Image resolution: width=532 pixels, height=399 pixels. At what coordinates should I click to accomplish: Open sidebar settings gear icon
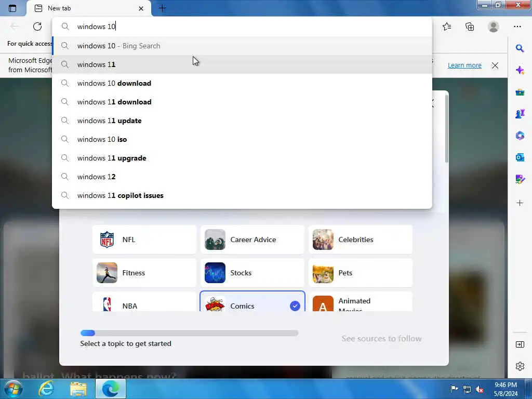click(x=520, y=366)
